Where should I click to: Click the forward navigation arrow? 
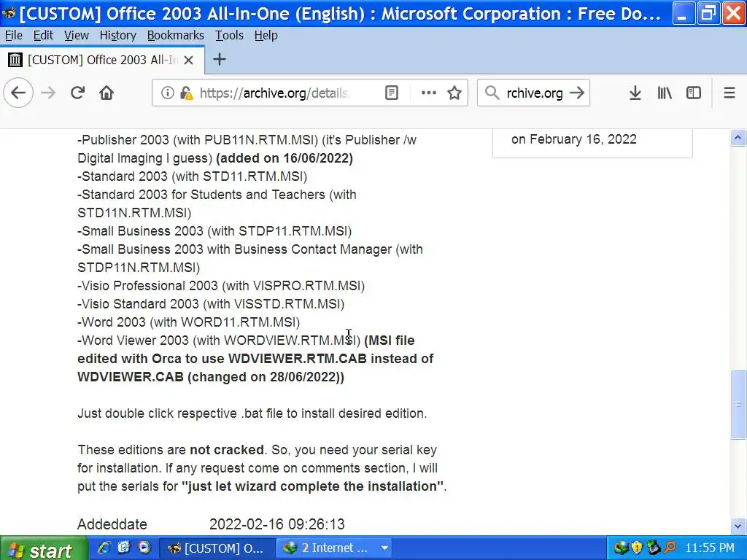coord(48,93)
